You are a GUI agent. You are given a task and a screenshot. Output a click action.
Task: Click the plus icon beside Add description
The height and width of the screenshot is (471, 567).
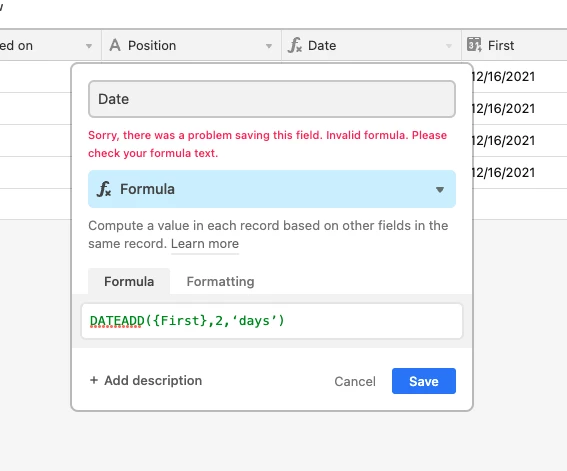94,380
